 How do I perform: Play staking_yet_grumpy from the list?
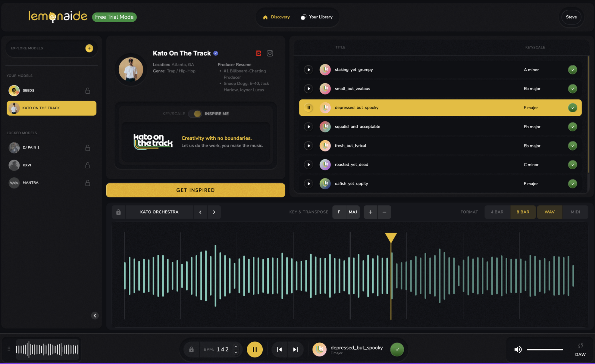coord(308,70)
